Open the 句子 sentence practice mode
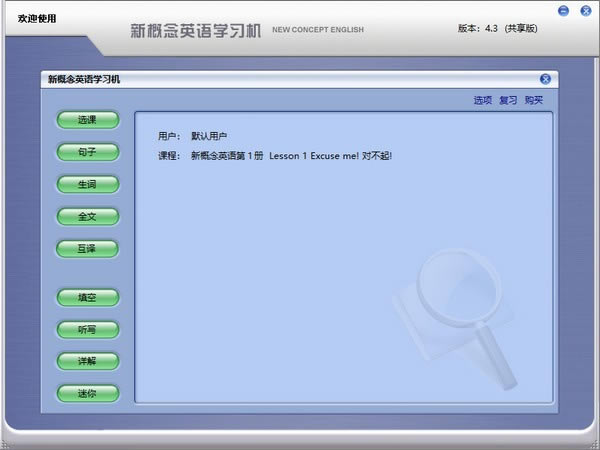The image size is (600, 450). [87, 152]
